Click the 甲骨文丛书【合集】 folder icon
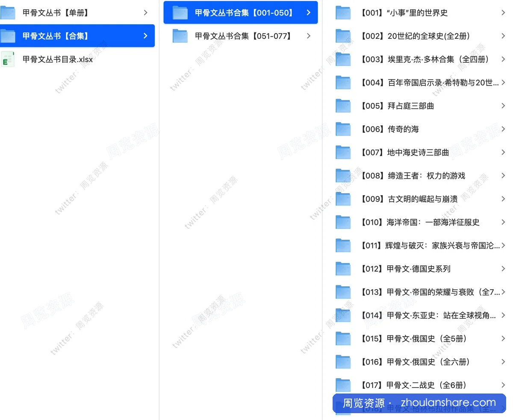Screen dimensions: 513x420 click(8, 36)
